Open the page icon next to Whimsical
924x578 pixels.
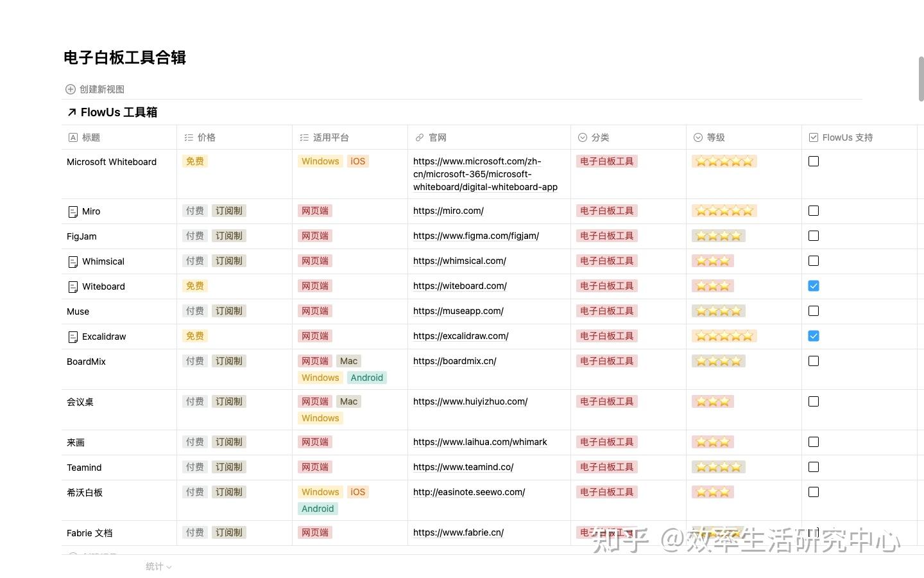click(73, 261)
